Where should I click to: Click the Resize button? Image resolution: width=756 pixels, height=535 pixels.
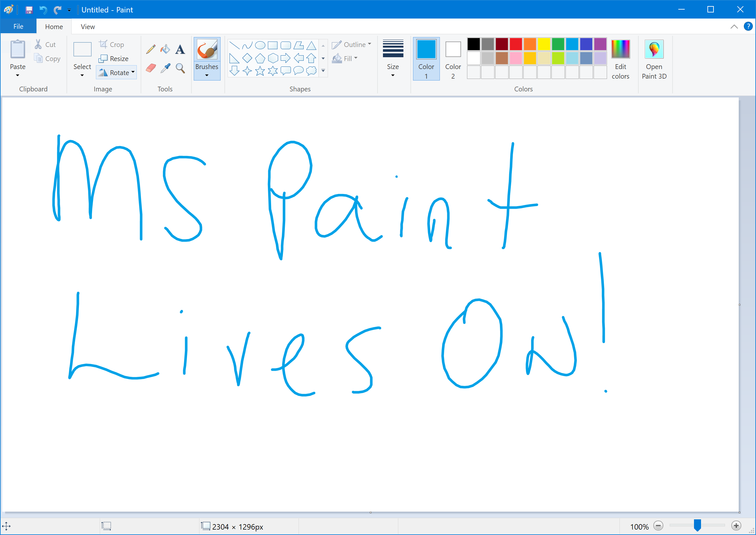coord(114,58)
